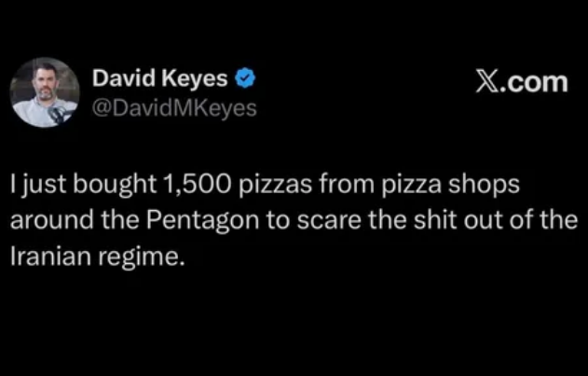This screenshot has height=376, width=588.
Task: Open David Keyes' profile picture
Action: (x=45, y=92)
